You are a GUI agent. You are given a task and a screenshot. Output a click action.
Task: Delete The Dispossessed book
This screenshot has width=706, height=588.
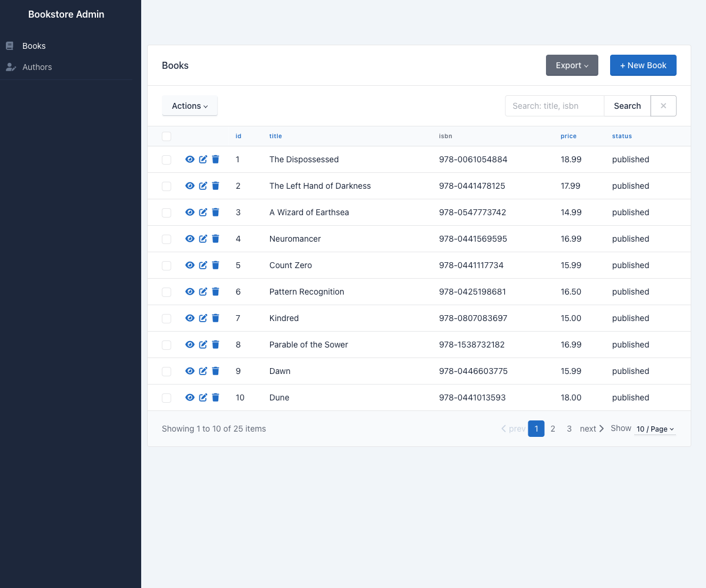215,159
